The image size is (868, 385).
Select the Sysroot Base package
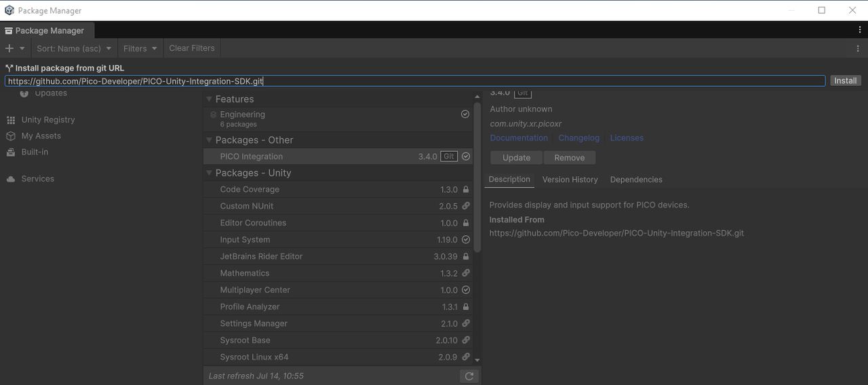click(x=338, y=340)
